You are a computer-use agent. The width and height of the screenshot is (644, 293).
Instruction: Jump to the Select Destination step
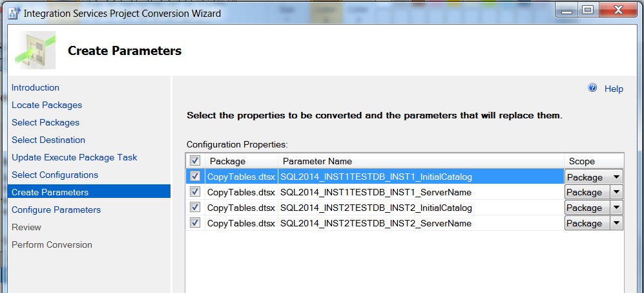coord(48,140)
